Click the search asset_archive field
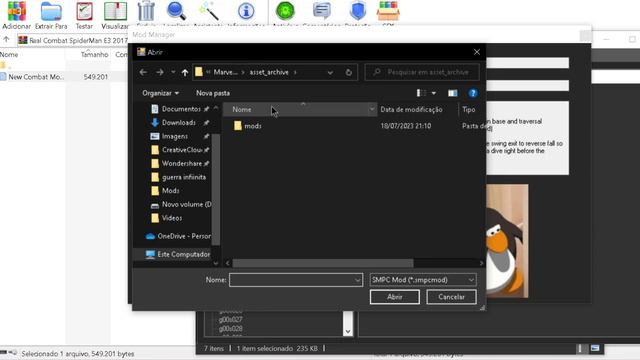This screenshot has width=640, height=360. click(422, 72)
